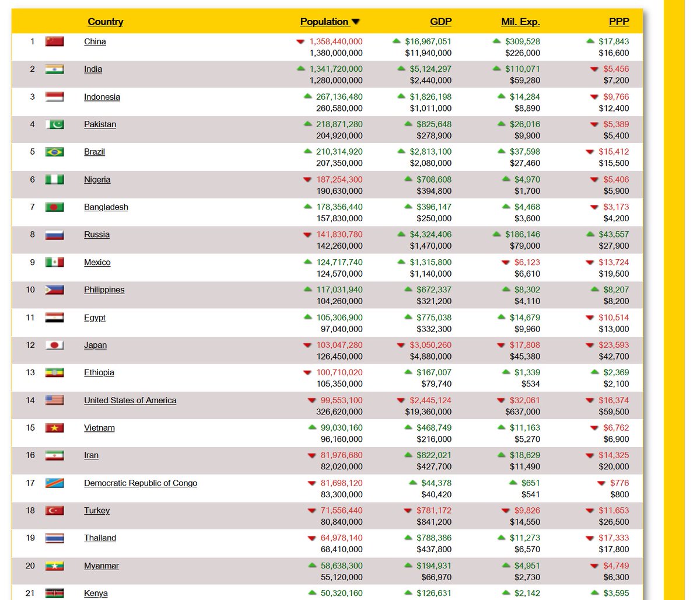Open the Brazil country link
Screen dimensions: 700x600
(x=94, y=152)
